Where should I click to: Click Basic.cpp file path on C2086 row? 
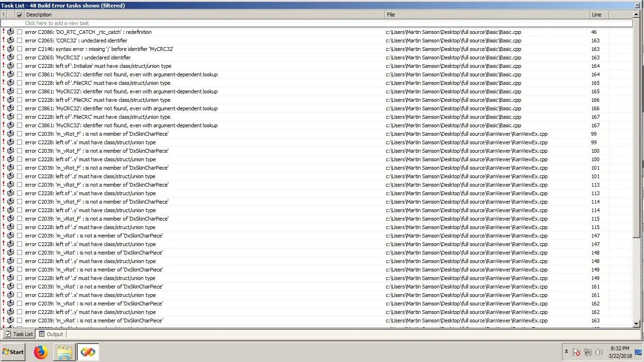453,32
